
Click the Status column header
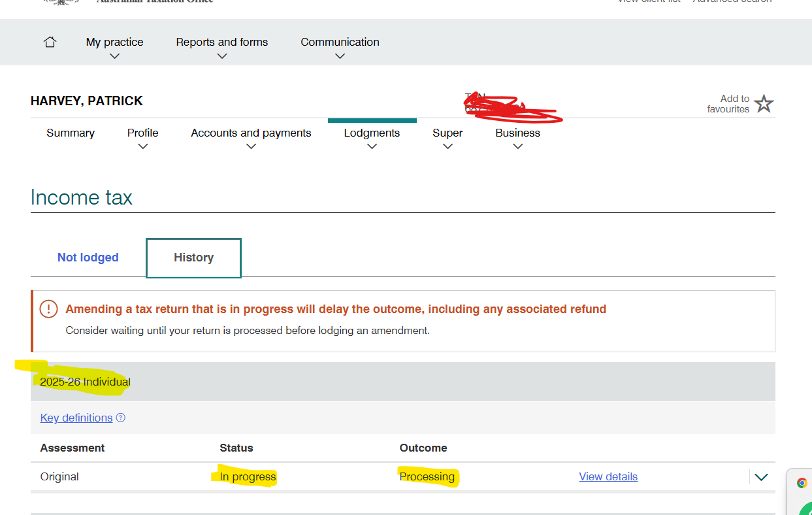[x=236, y=448]
